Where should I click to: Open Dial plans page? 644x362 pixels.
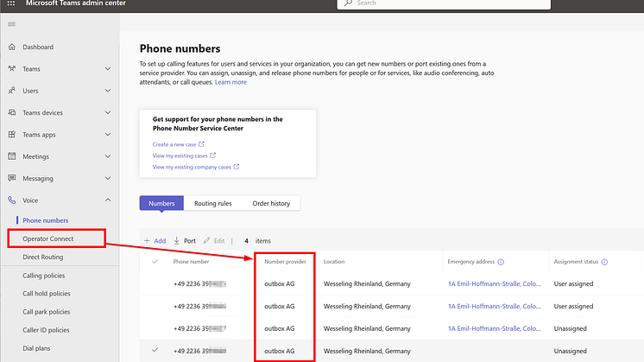36,348
